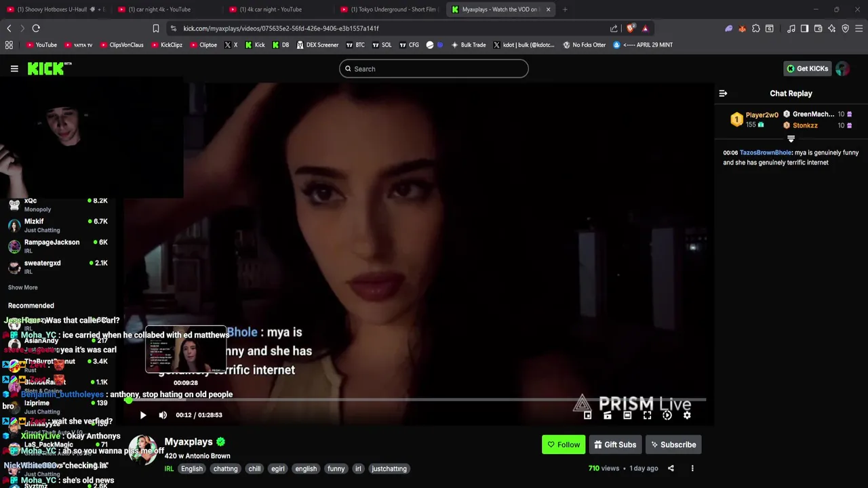Open the IRL category link

[x=169, y=468]
